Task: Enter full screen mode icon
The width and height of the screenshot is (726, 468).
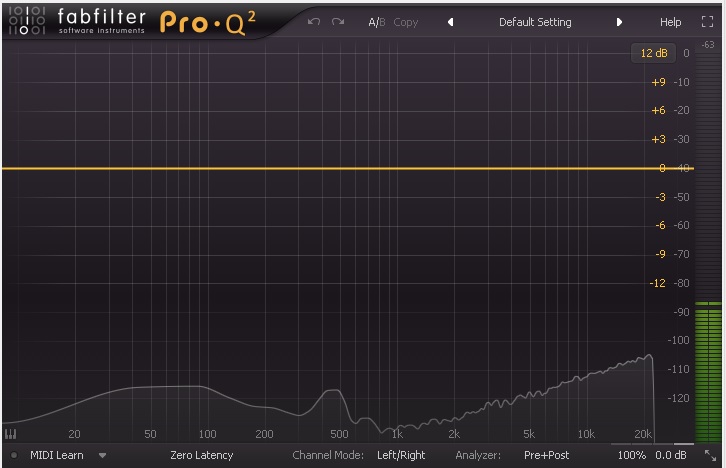Action: click(707, 22)
